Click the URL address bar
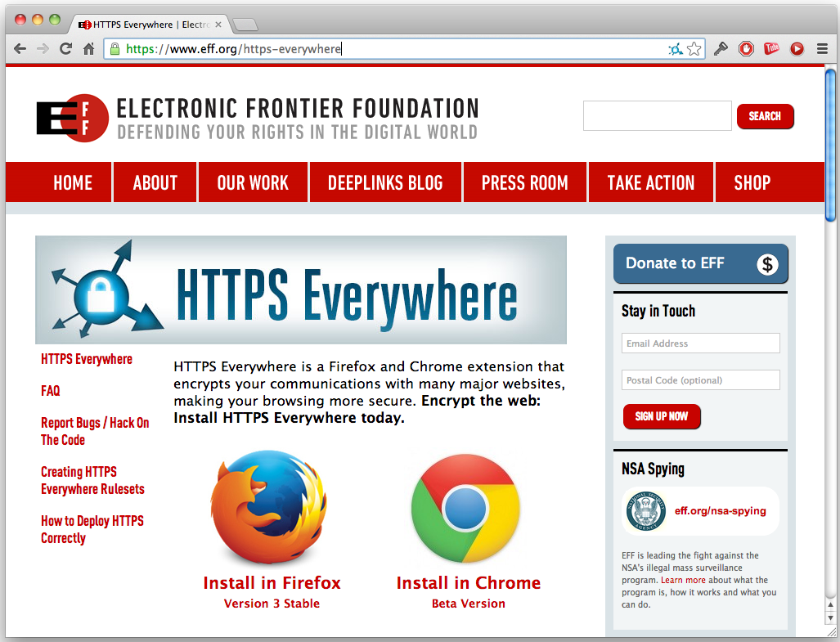Image resolution: width=840 pixels, height=642 pixels. [x=405, y=49]
